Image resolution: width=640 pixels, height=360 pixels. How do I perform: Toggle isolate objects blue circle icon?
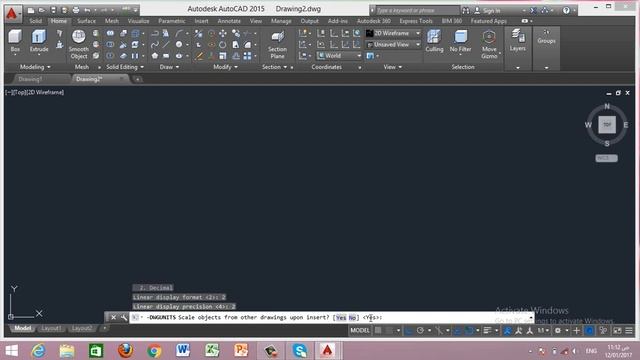[x=589, y=331]
